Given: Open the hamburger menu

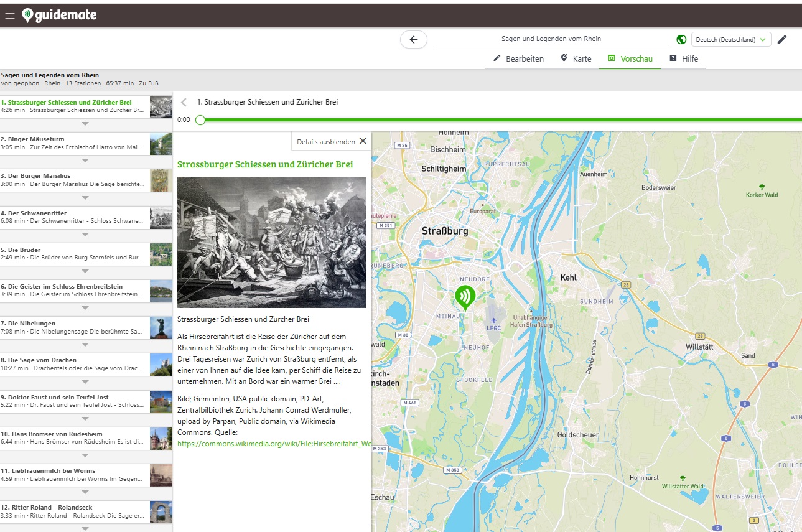Looking at the screenshot, I should point(10,16).
